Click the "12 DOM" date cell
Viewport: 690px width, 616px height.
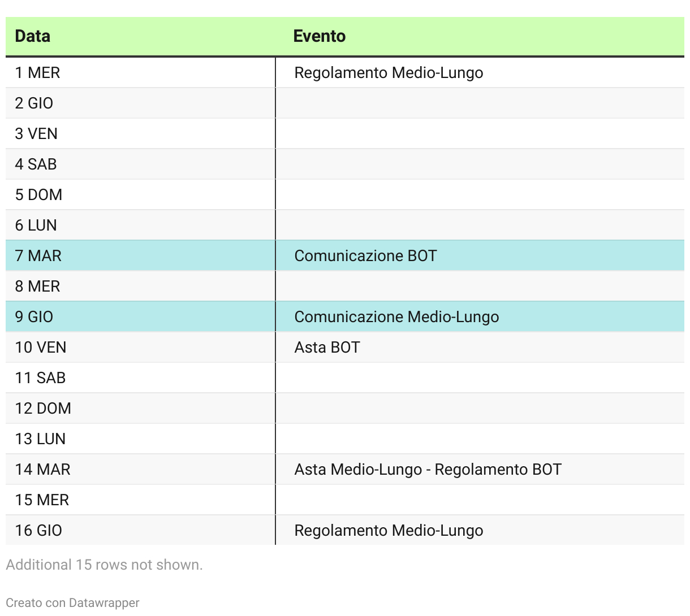(44, 409)
